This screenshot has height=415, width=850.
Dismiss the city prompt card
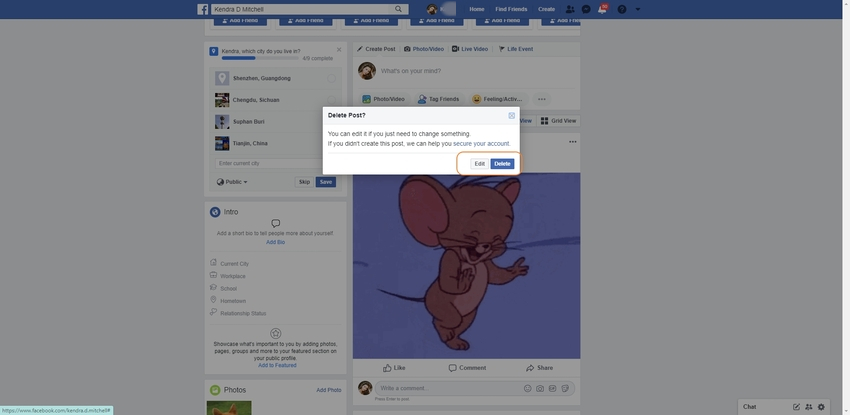click(339, 49)
